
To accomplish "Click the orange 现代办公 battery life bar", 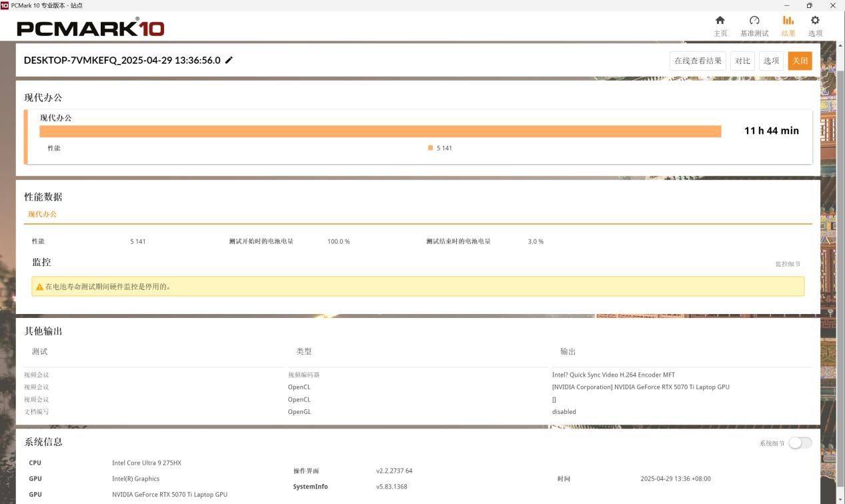I will tap(380, 131).
